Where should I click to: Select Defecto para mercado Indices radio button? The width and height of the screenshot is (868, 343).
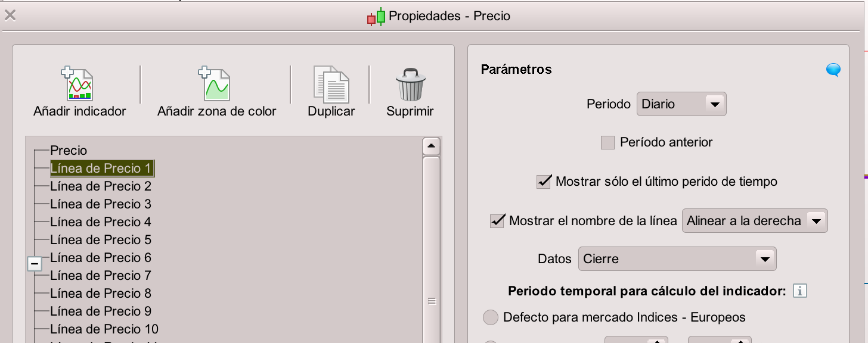pyautogui.click(x=490, y=317)
